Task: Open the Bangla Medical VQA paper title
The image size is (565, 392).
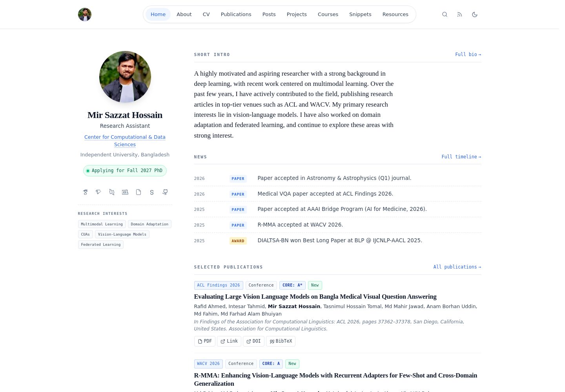Action: 315,297
